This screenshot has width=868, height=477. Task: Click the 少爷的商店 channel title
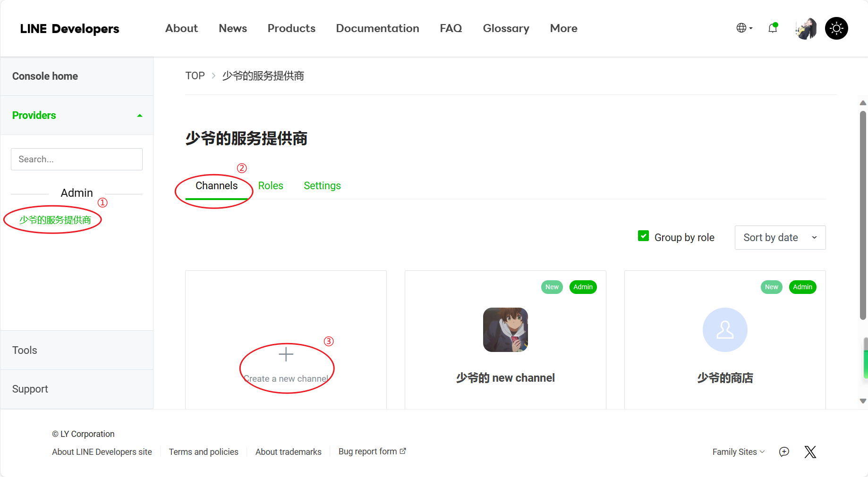[725, 378]
